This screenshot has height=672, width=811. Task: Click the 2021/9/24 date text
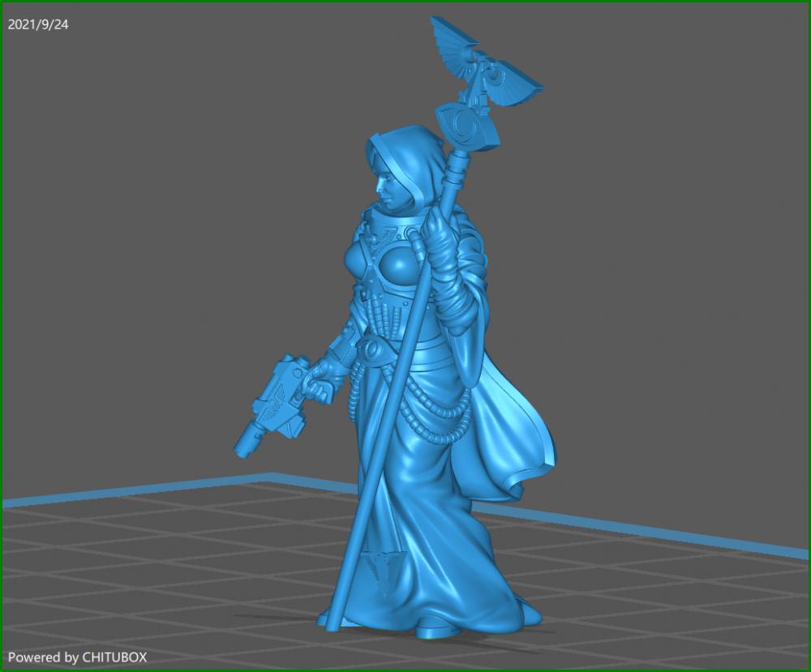38,24
